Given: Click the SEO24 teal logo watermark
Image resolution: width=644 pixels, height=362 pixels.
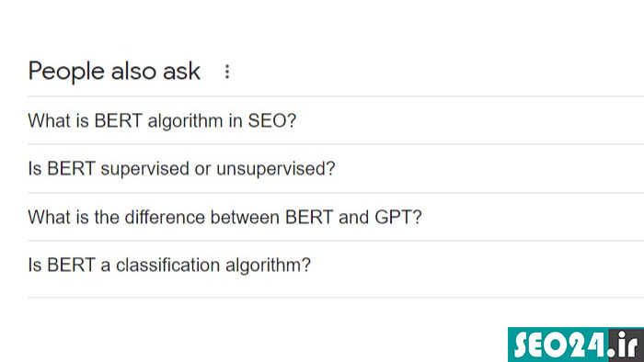Looking at the screenshot, I should pos(576,345).
